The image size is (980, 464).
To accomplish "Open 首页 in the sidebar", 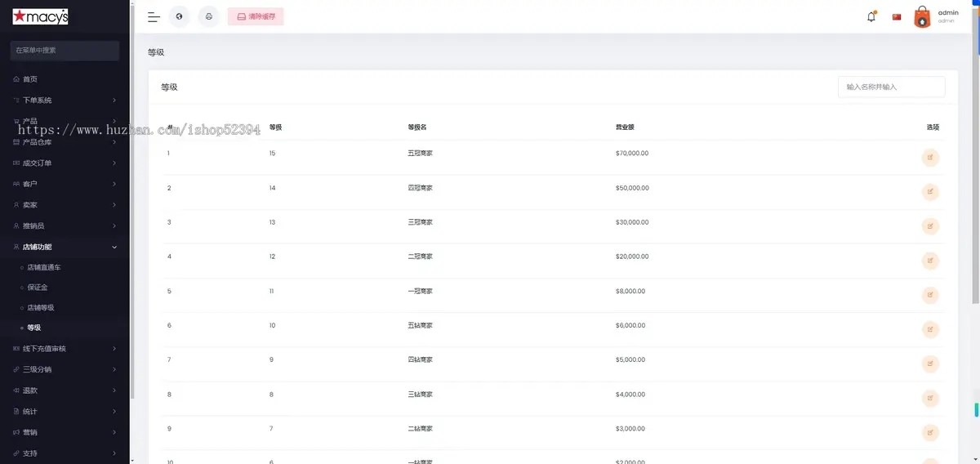I will (x=30, y=79).
